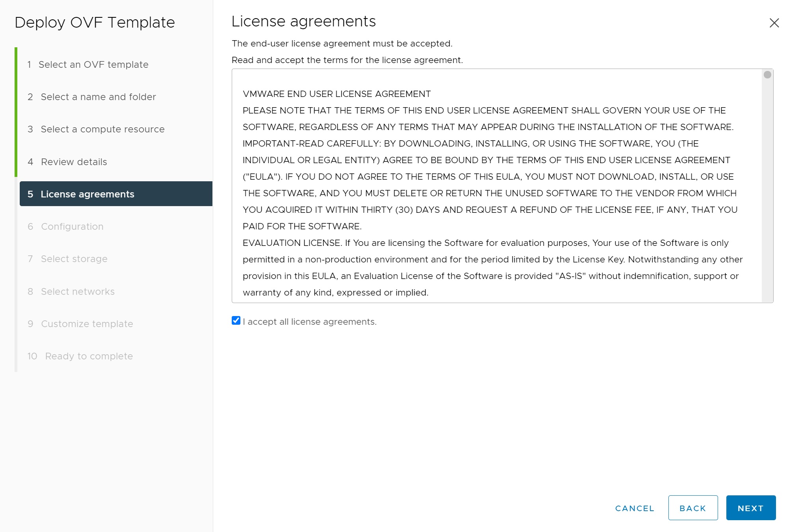Click the License agreements page heading
This screenshot has width=789, height=532.
coord(303,21)
